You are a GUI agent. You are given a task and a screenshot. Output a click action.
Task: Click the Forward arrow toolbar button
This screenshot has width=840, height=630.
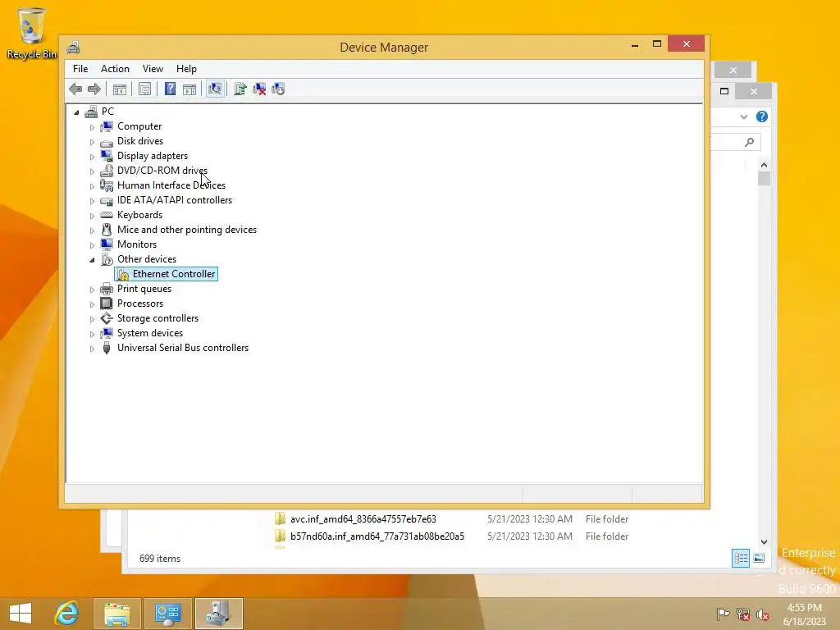(94, 89)
